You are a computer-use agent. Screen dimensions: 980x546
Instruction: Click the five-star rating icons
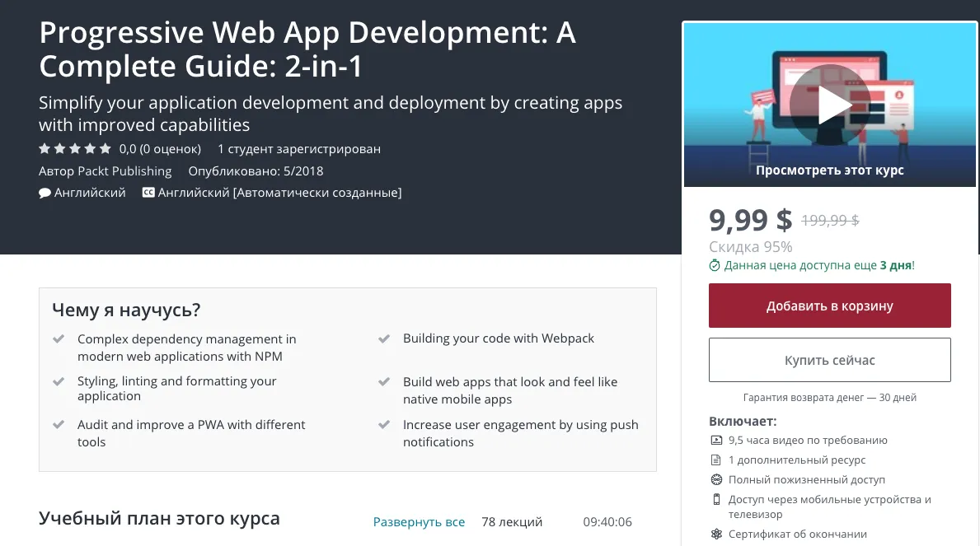(x=75, y=149)
